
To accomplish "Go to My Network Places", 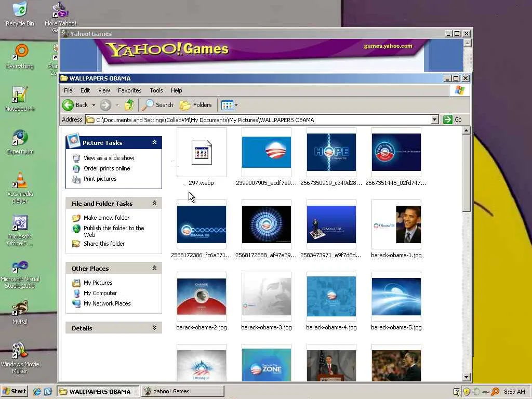I will [107, 303].
